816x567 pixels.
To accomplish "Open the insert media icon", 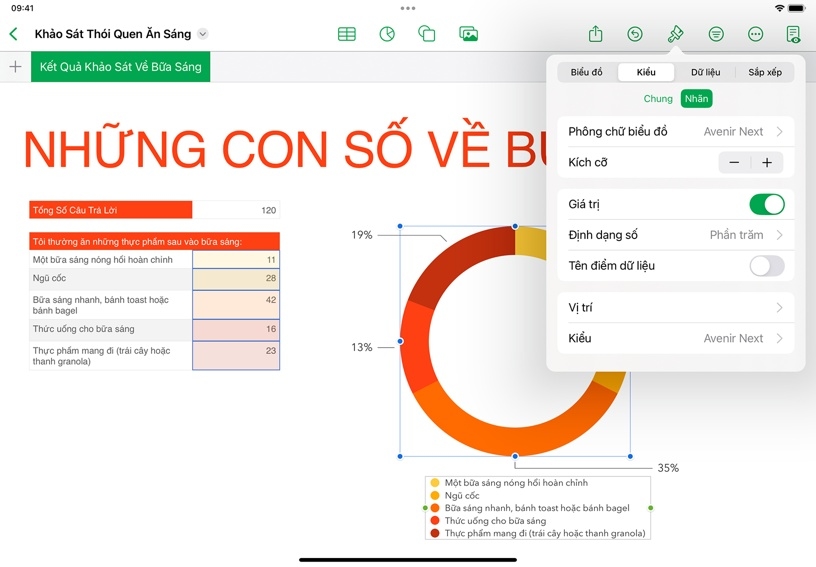I will point(468,34).
